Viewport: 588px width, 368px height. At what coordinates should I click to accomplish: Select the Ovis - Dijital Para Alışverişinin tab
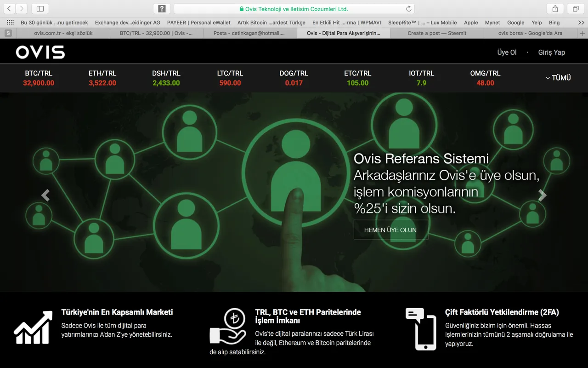(344, 33)
